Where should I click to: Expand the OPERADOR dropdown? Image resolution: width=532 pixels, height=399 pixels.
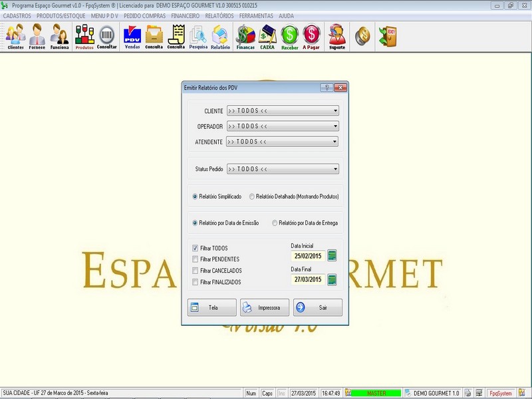(335, 126)
